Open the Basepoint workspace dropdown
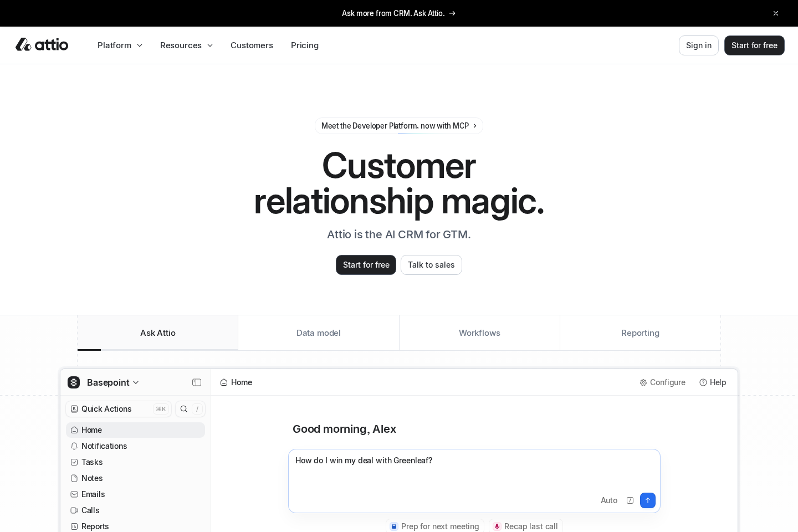The image size is (798, 532). 112,382
